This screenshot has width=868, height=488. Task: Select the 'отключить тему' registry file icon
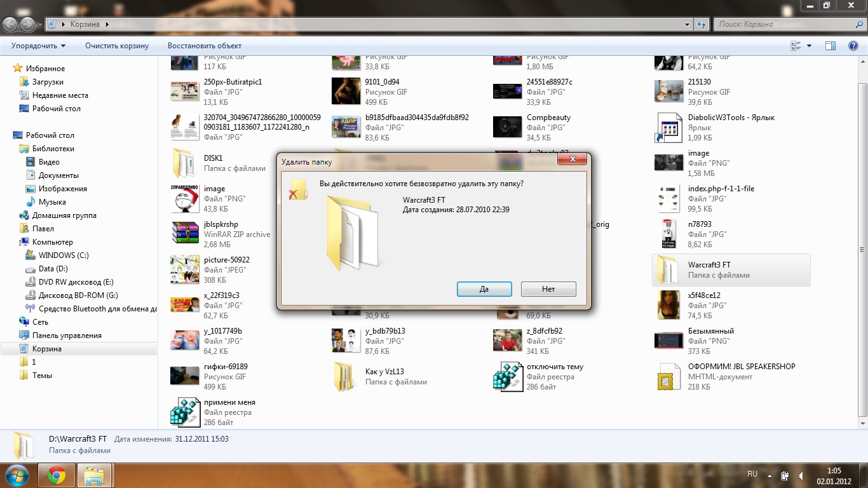tap(508, 376)
